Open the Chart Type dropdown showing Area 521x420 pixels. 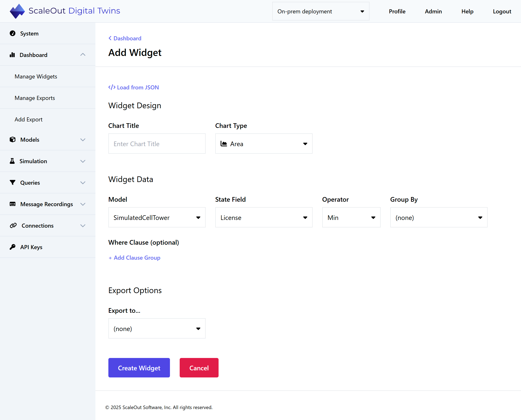(264, 144)
